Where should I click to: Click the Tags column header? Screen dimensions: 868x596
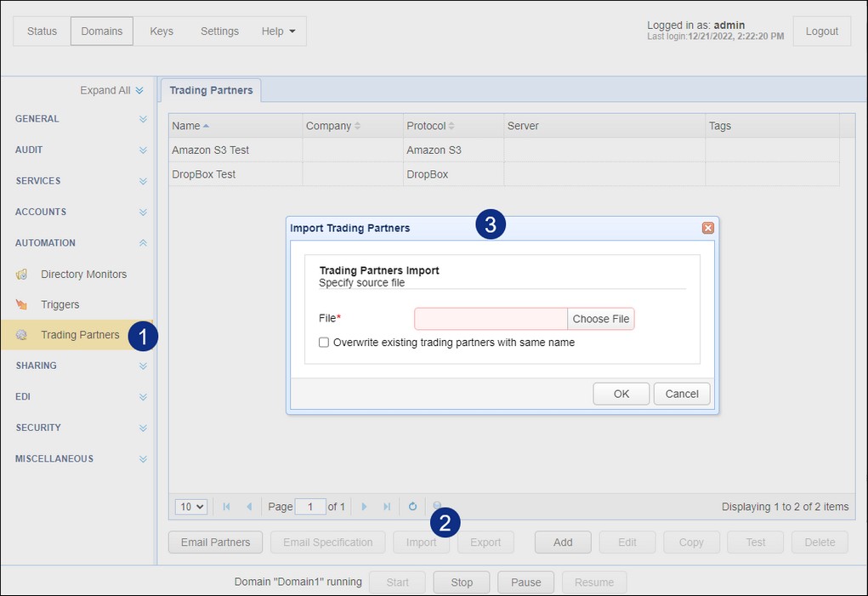[773, 126]
